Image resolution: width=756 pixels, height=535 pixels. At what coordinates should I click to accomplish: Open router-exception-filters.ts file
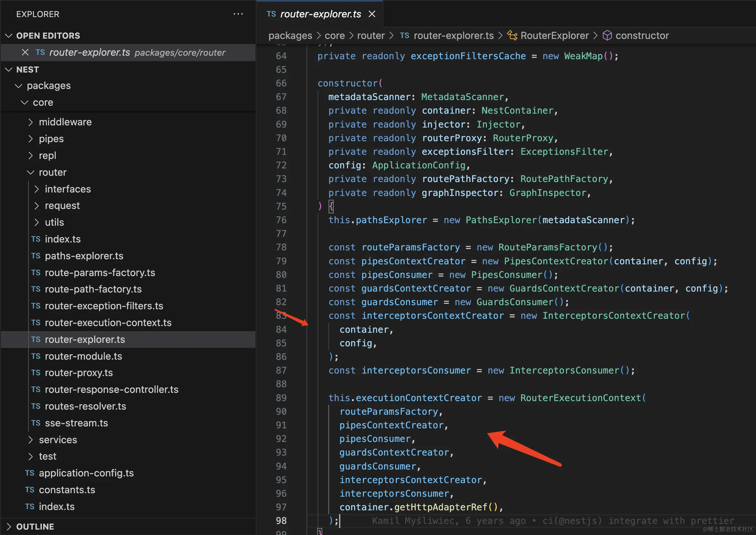104,306
